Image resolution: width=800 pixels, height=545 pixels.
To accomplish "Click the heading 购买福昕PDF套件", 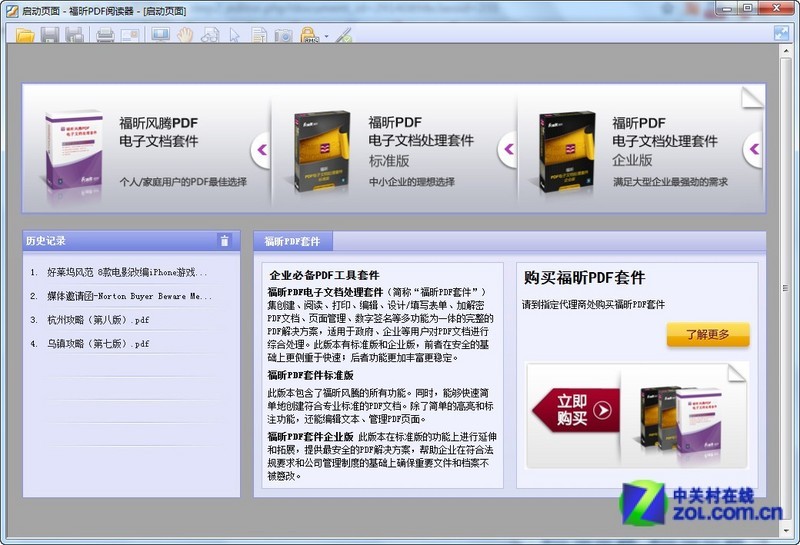I will (x=585, y=278).
